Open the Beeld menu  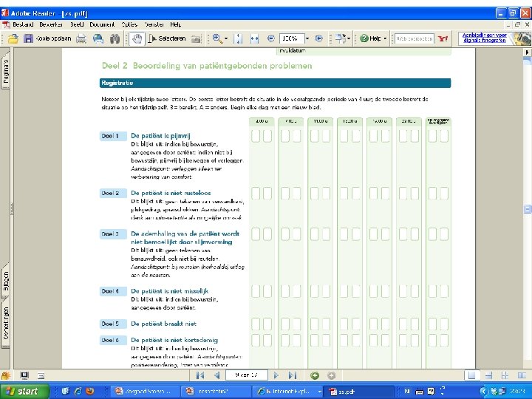click(77, 24)
